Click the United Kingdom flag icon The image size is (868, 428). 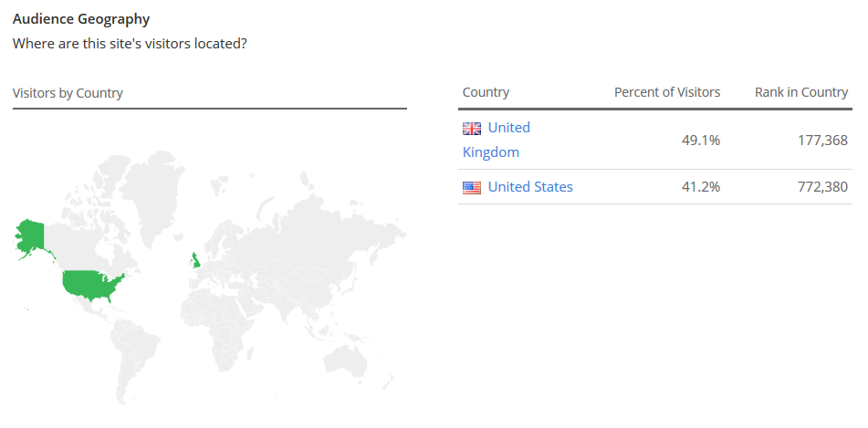click(472, 129)
